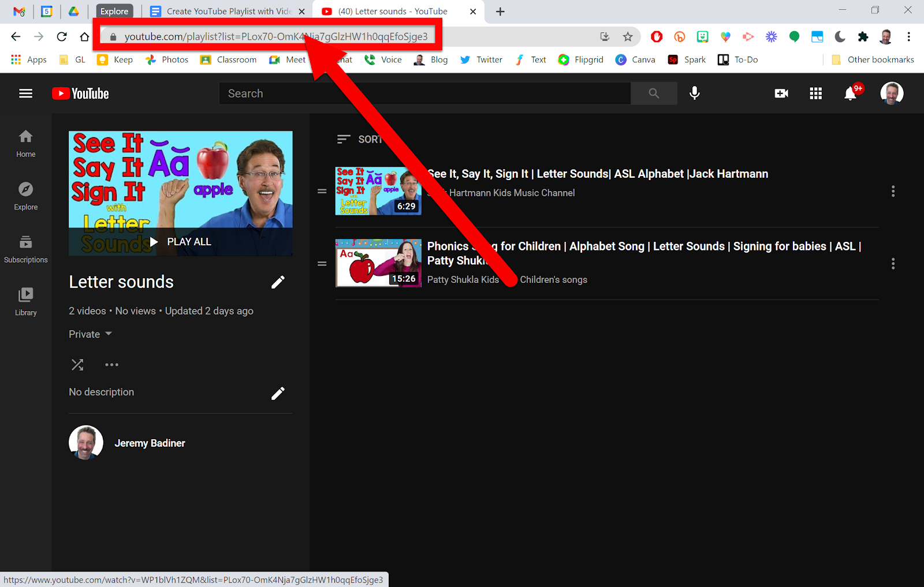
Task: Open the Meet bookmark
Action: coord(287,59)
